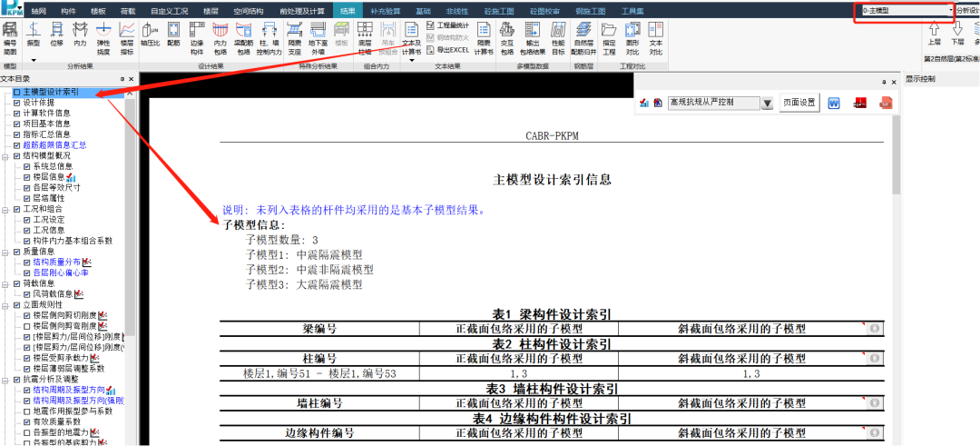Open the 配筋 reinforcement results
980x446 pixels.
(173, 35)
